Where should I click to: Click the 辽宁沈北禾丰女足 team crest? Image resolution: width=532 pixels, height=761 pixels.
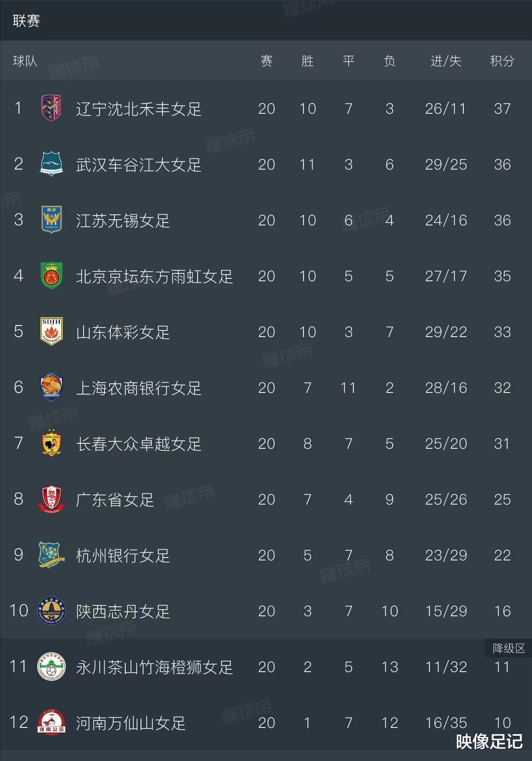click(51, 108)
